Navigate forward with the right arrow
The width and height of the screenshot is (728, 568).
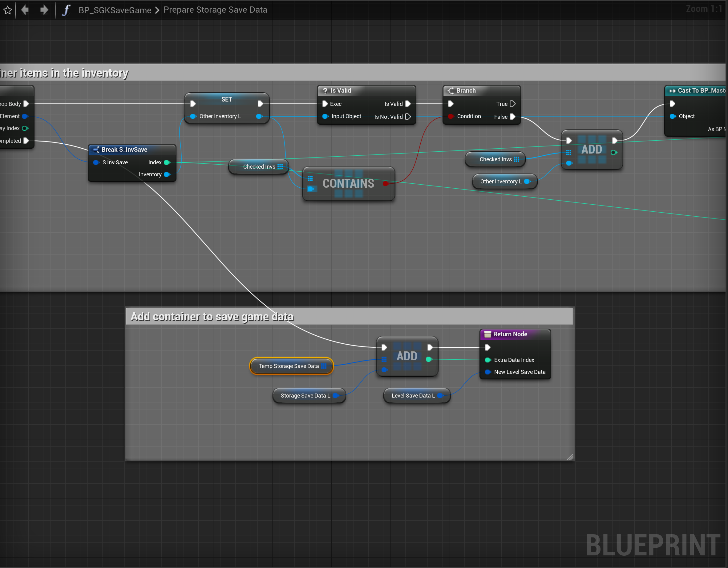point(44,10)
